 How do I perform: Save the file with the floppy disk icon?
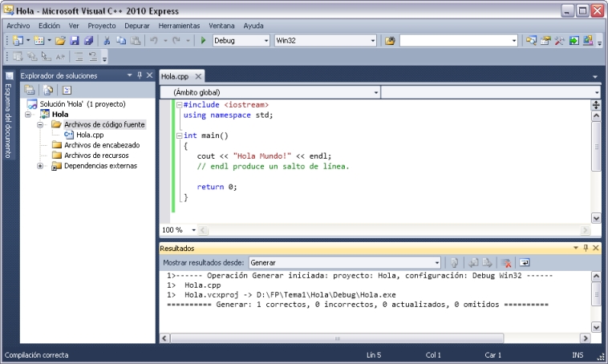(x=75, y=40)
